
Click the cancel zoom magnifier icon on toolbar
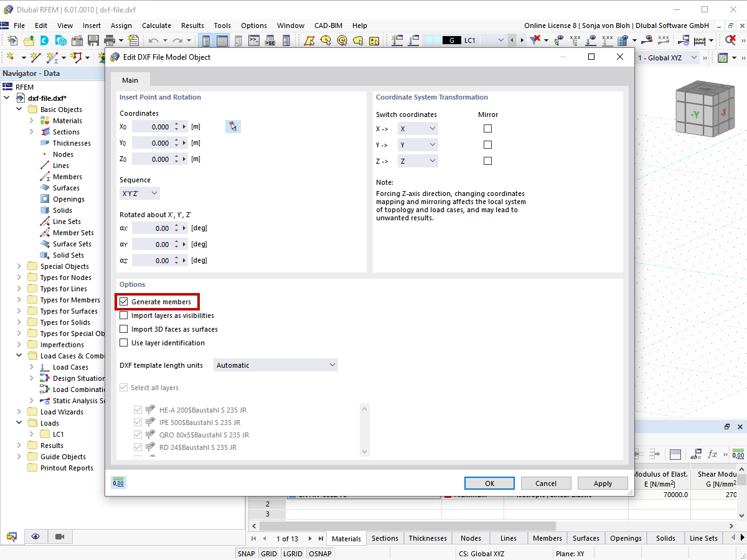730,39
